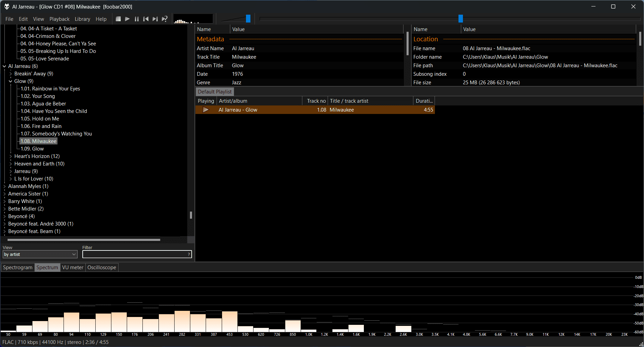This screenshot has width=644, height=347.
Task: Stop playback with the Stop button
Action: pyautogui.click(x=118, y=19)
